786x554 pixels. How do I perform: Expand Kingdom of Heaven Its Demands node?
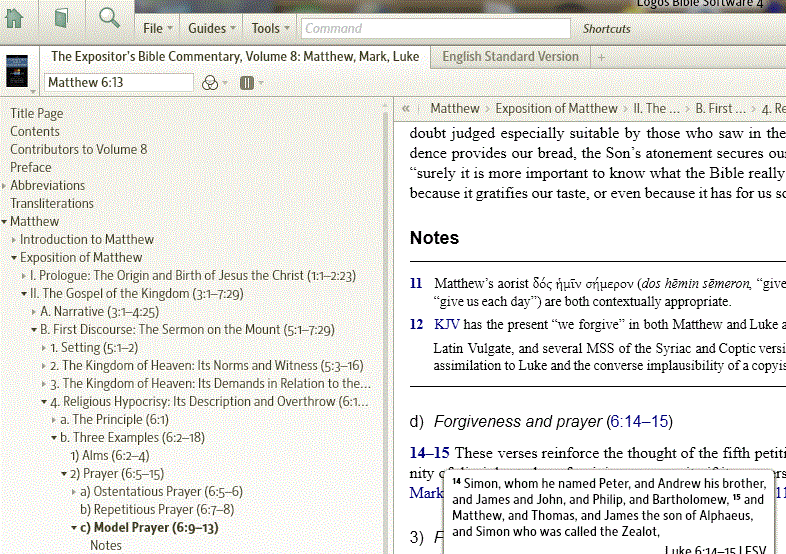(44, 385)
